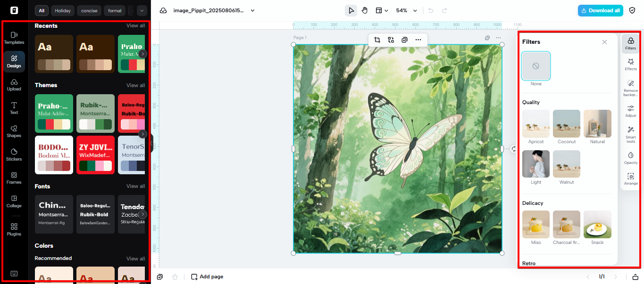The height and width of the screenshot is (284, 644).
Task: Open the Stickers panel
Action: coord(14,154)
